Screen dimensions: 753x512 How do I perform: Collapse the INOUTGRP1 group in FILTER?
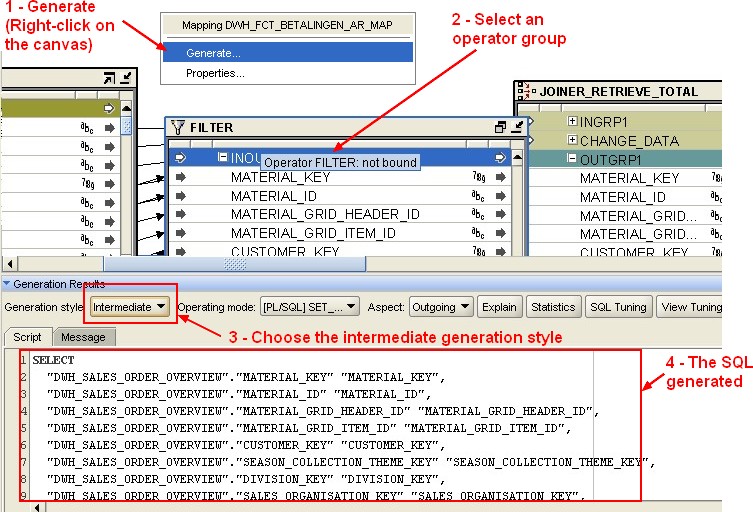coord(223,158)
